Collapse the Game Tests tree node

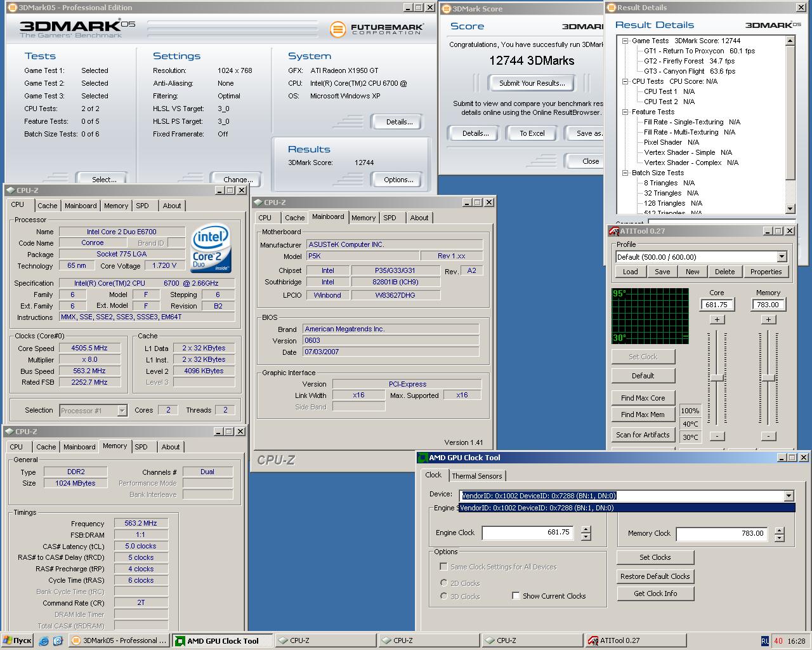coord(625,41)
